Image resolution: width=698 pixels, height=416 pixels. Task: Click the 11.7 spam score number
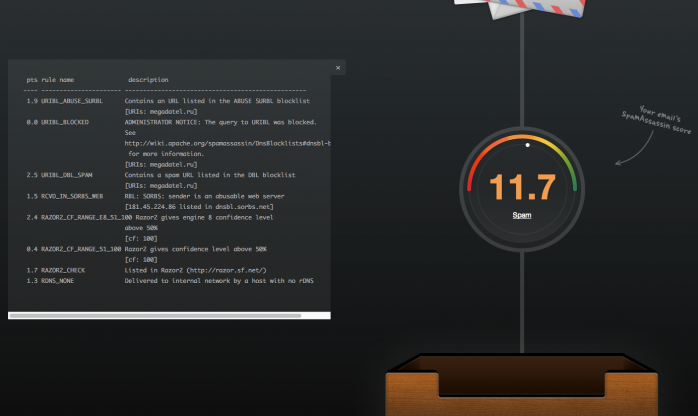coord(522,187)
